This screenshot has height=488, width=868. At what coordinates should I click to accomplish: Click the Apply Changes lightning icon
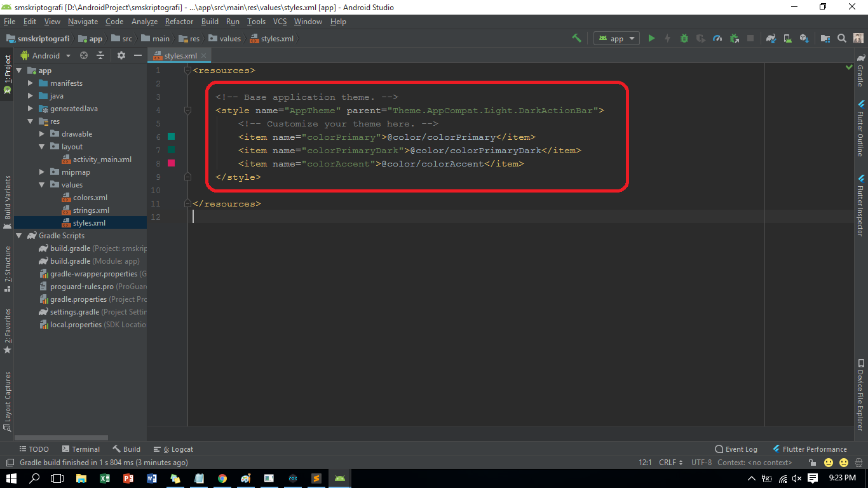point(667,38)
